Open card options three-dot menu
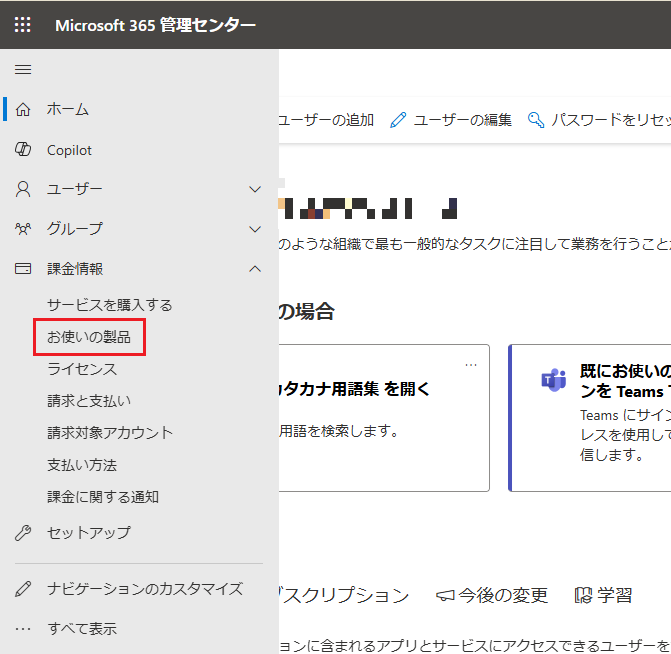Image resolution: width=671 pixels, height=654 pixels. [471, 365]
